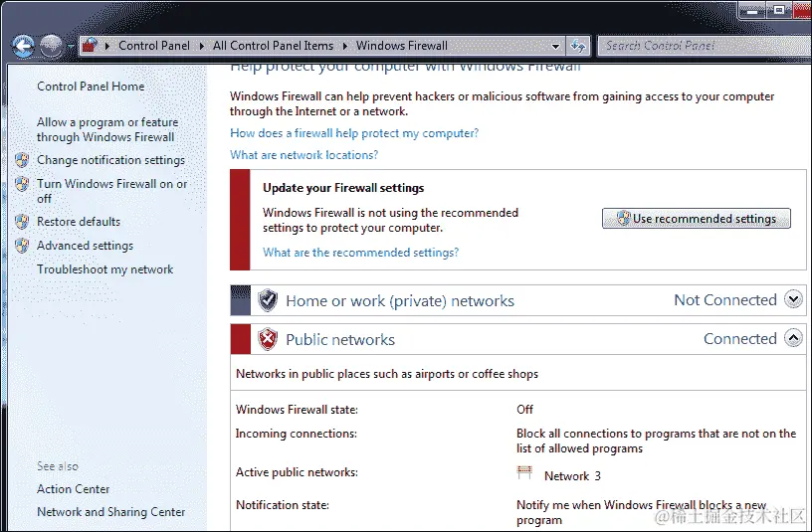The width and height of the screenshot is (812, 532).
Task: Expand Home or work (private) networks section
Action: (793, 299)
